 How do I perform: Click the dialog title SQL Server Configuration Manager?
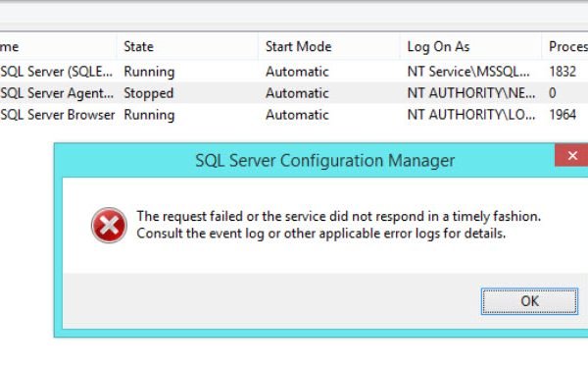coord(324,160)
